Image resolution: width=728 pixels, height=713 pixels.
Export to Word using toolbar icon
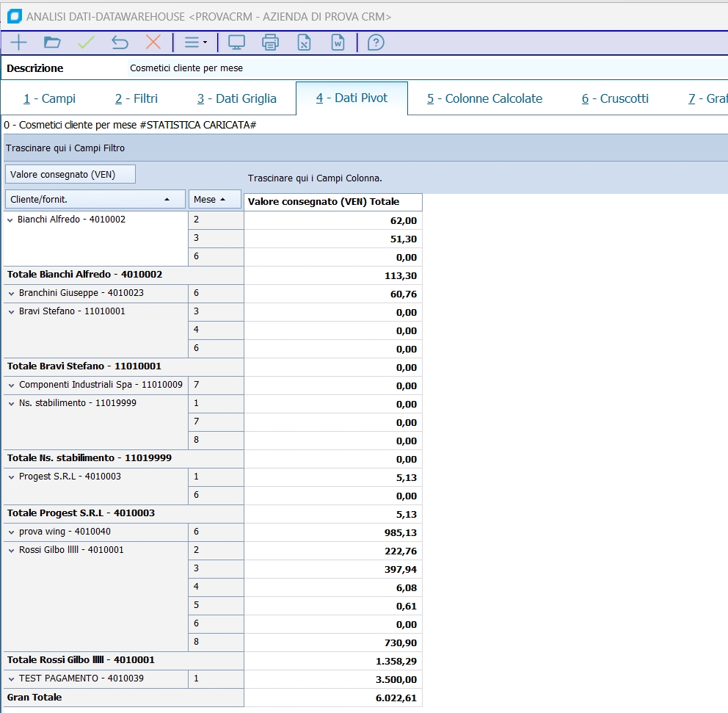point(338,43)
